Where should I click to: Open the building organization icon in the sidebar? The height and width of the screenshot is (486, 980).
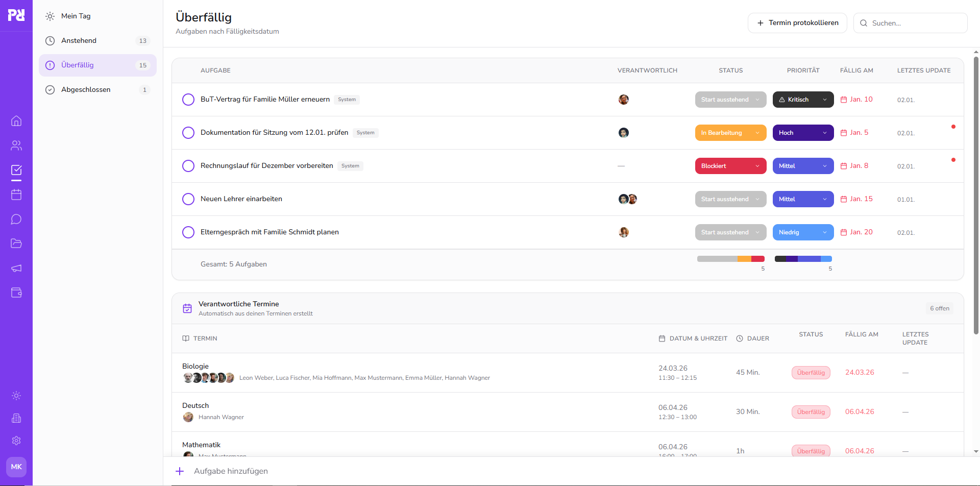pos(16,418)
